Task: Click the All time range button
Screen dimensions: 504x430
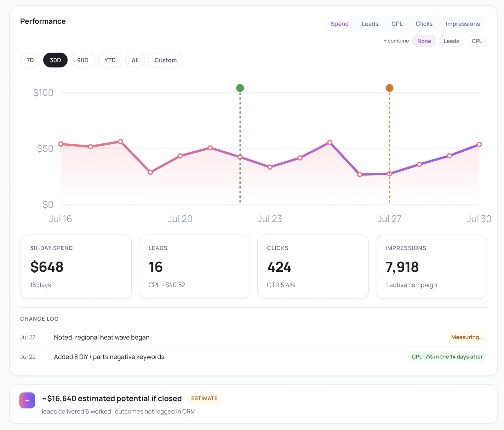Action: click(x=135, y=60)
